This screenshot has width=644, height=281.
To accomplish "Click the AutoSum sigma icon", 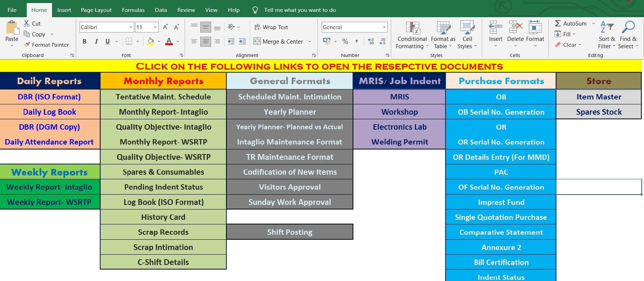I will pyautogui.click(x=558, y=23).
